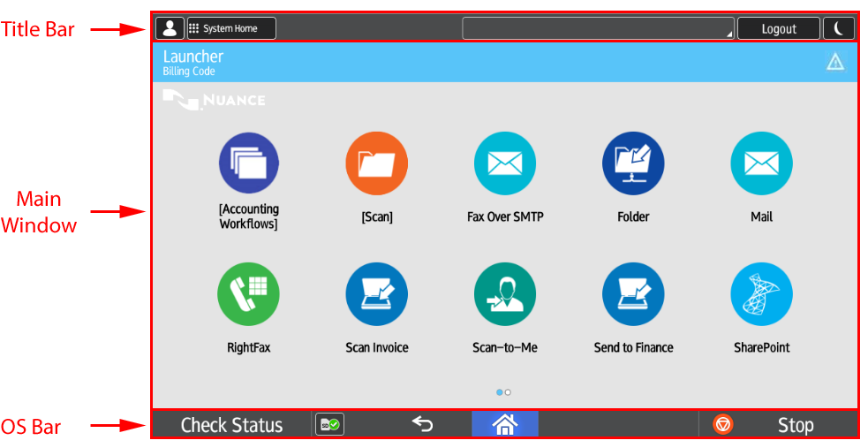Switch to second page indicator dot
This screenshot has height=448, width=868.
click(509, 391)
